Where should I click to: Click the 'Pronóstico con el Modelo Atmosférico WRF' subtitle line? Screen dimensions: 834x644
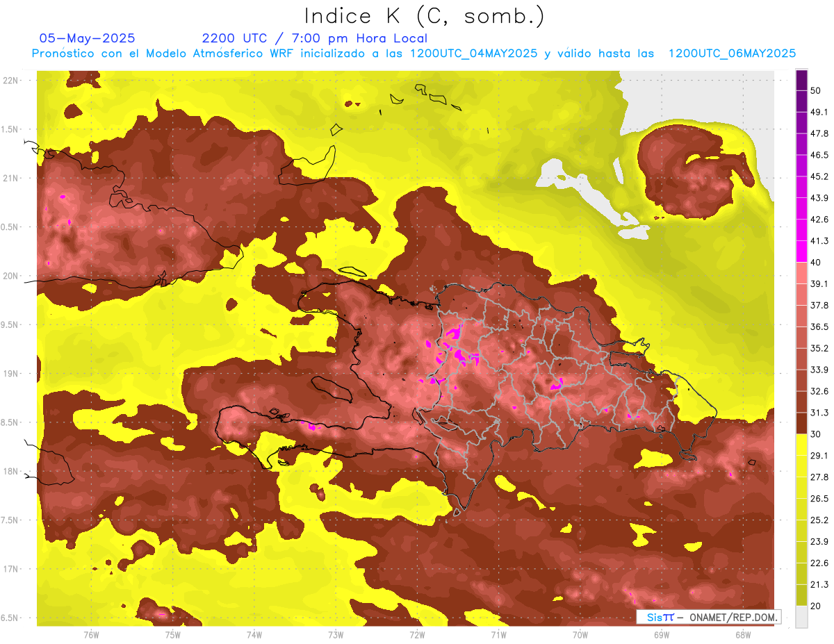[x=414, y=53]
